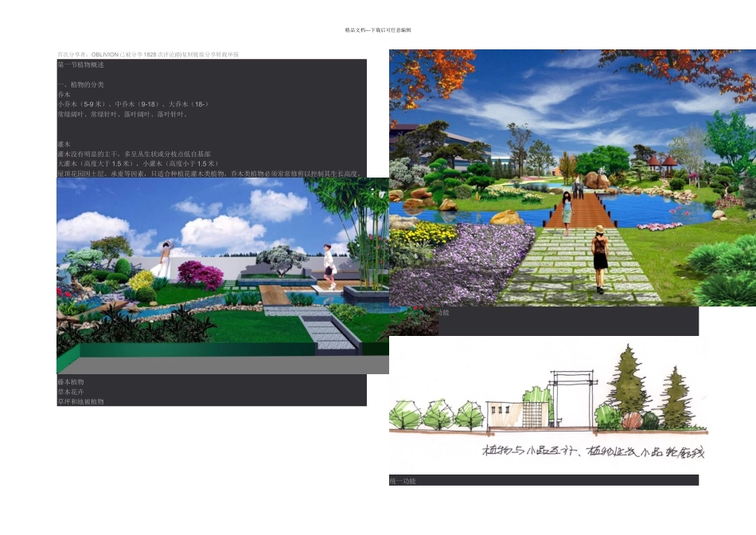Click the text 藤本植物

71,381
